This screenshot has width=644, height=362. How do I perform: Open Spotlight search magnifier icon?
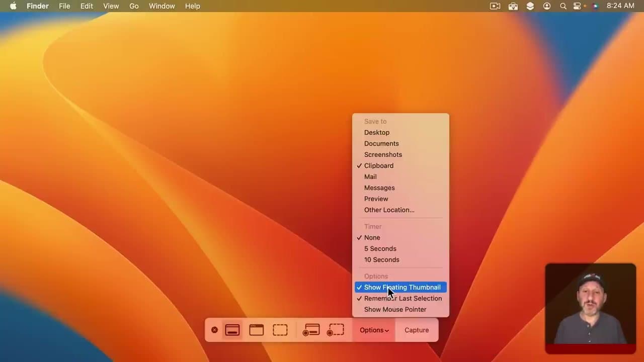pos(563,6)
